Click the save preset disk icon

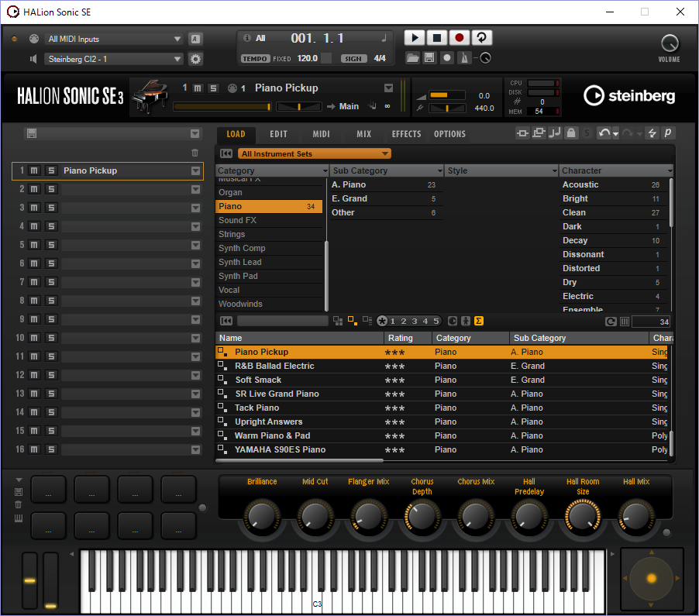click(430, 57)
